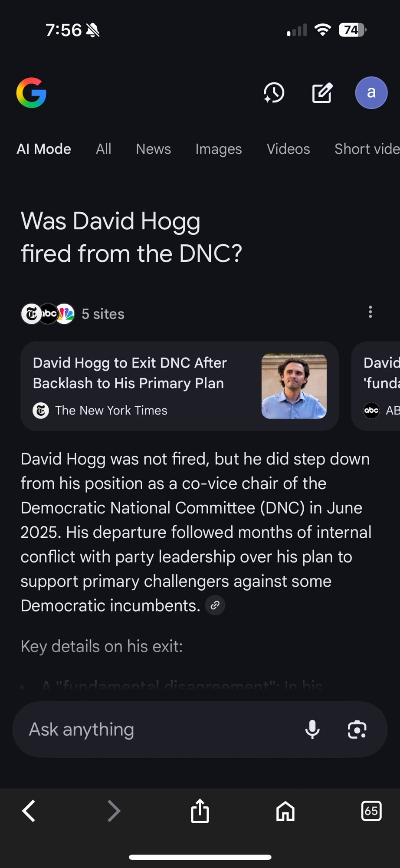
Task: Start a new search with pencil icon
Action: click(x=322, y=92)
